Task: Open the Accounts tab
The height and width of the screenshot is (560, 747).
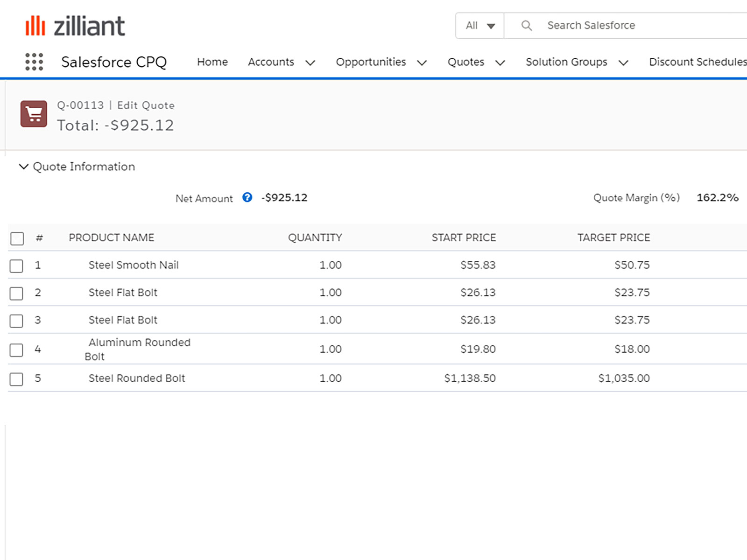Action: [271, 62]
